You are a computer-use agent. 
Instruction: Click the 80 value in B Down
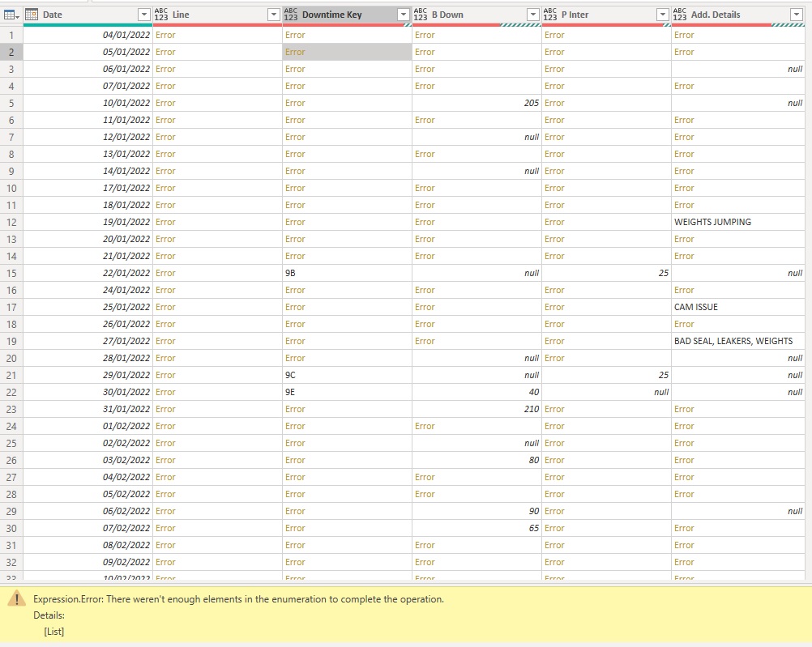[x=477, y=460]
